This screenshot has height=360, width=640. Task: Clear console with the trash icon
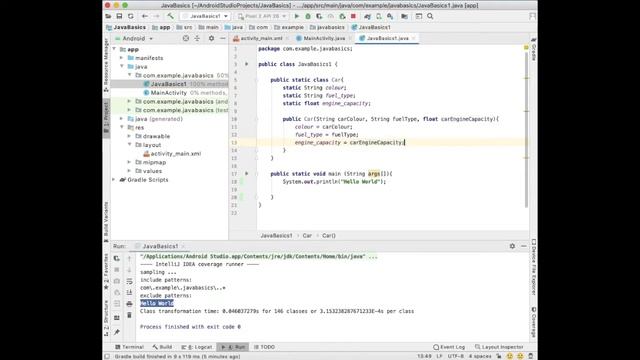(x=129, y=315)
